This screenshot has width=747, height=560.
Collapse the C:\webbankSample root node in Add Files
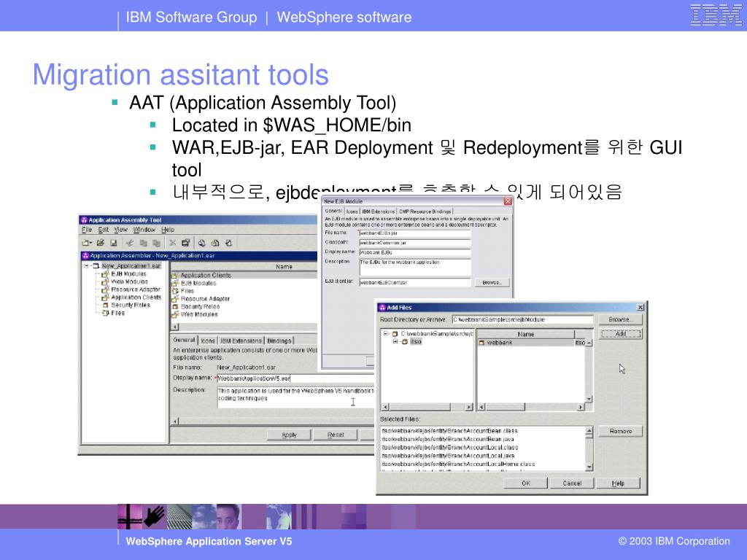(x=386, y=334)
